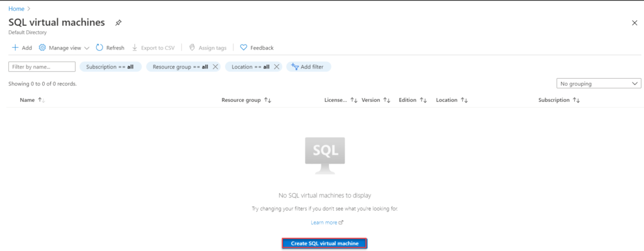Click the Add filter funnel icon
The height and width of the screenshot is (251, 644).
294,67
